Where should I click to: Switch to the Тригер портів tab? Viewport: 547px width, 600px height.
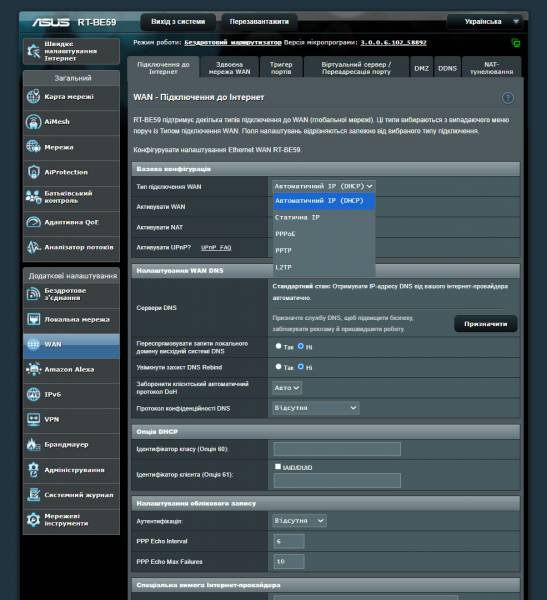[281, 68]
